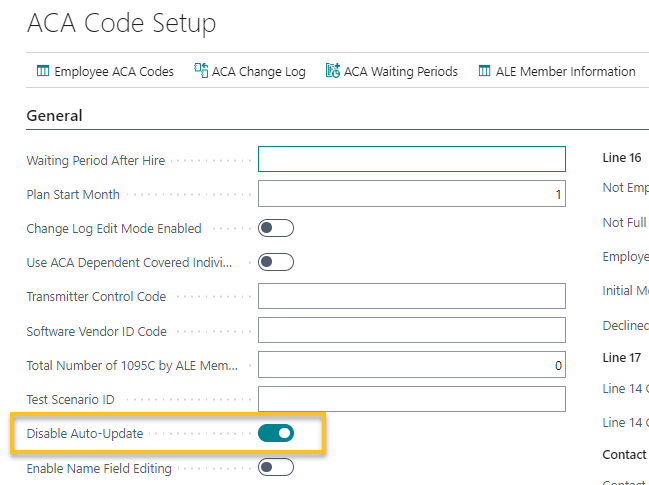
Task: Click the ACA Waiting Periods icon
Action: [332, 71]
